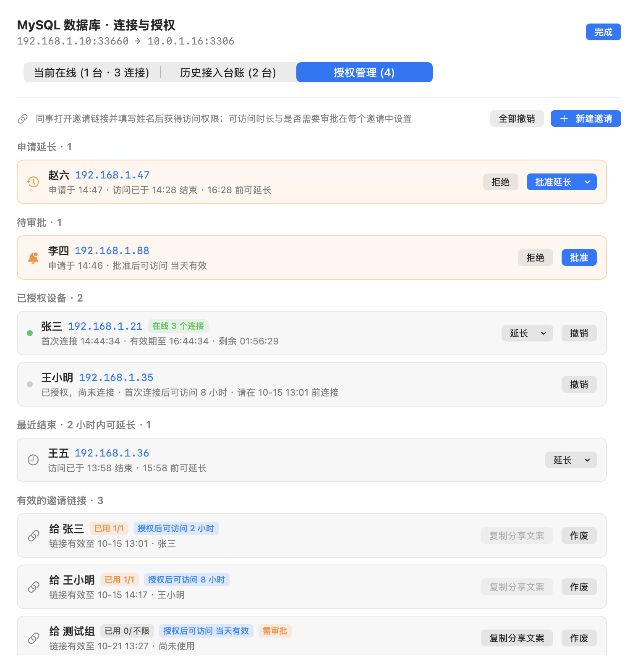638x672 pixels.
Task: Click 授权后可访问 2 小时 badge
Action: click(176, 528)
